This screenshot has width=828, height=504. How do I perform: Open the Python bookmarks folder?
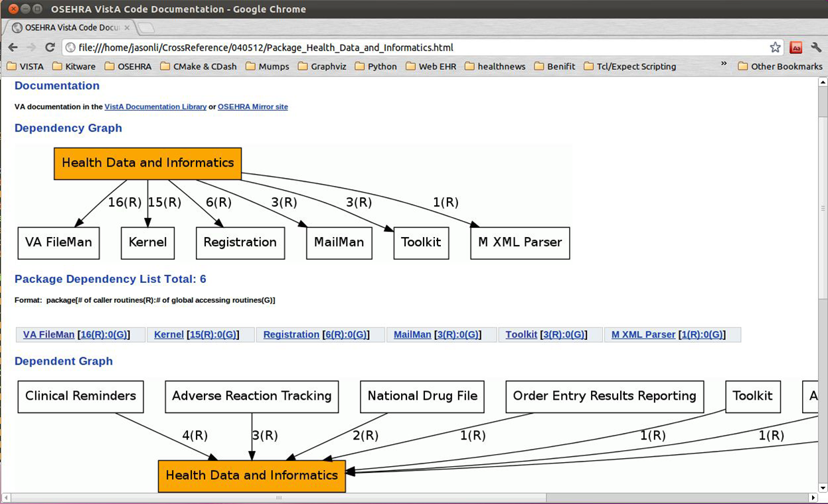point(376,66)
